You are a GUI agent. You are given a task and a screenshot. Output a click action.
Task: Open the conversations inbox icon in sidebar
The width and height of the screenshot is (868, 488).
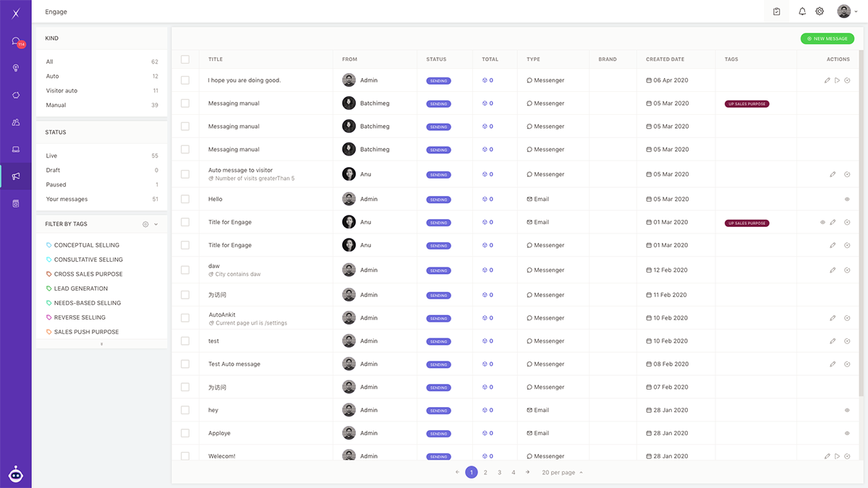[16, 42]
